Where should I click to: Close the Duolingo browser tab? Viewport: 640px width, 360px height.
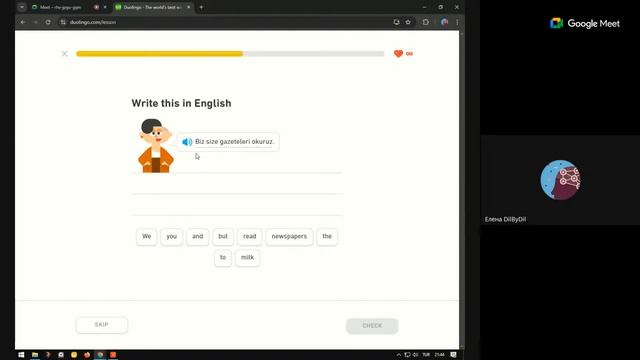[189, 7]
